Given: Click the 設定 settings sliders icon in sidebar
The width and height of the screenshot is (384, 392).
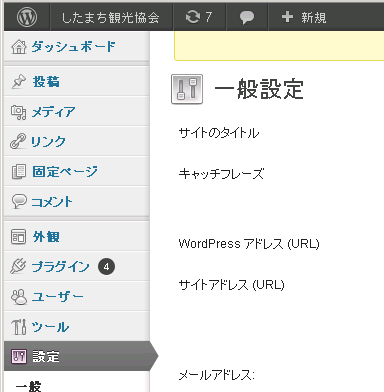Looking at the screenshot, I should tap(19, 356).
